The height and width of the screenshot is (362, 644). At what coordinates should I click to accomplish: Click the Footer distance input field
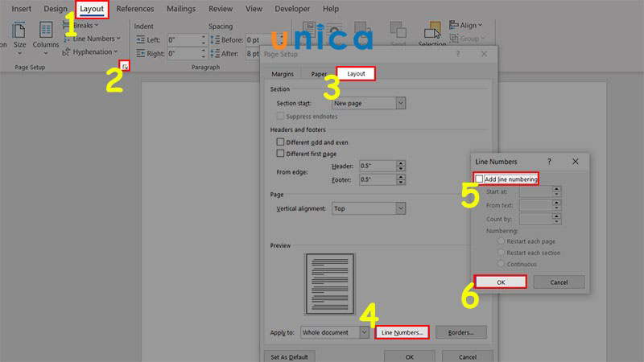[x=378, y=179]
